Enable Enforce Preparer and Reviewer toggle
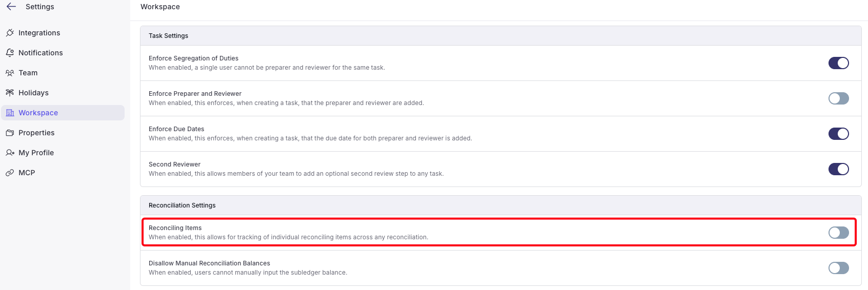This screenshot has width=868, height=290. [x=839, y=98]
